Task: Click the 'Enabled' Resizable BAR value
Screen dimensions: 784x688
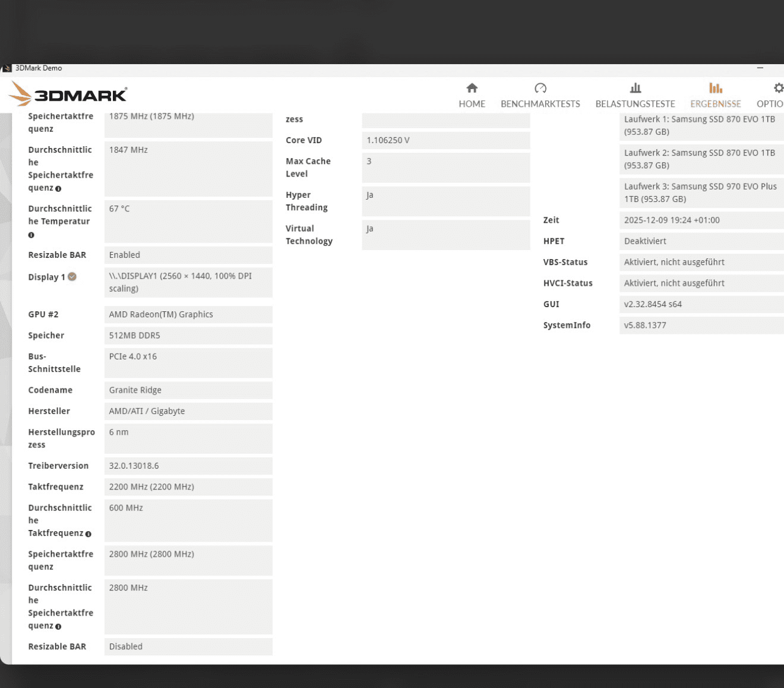Action: pos(188,255)
